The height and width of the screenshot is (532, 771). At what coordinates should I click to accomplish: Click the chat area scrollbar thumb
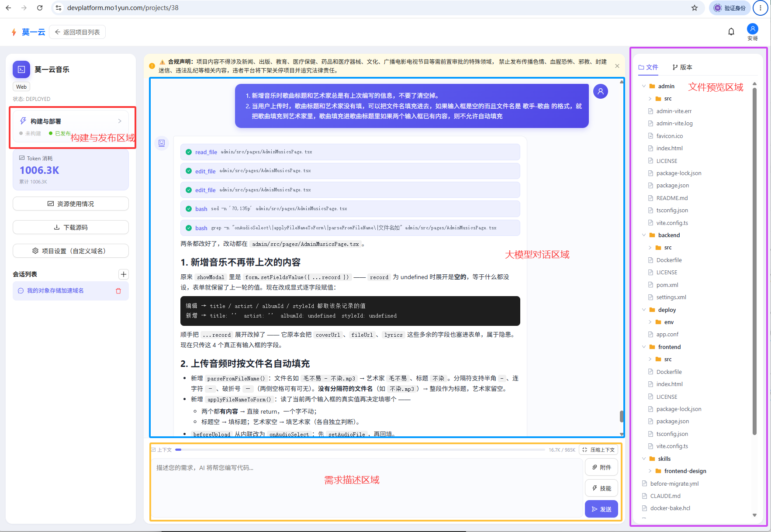click(x=622, y=416)
